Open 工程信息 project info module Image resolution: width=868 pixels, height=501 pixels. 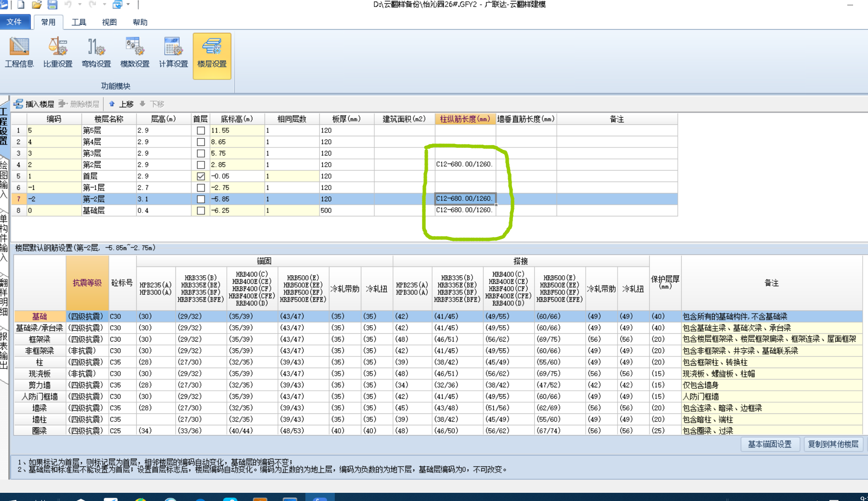click(x=19, y=53)
